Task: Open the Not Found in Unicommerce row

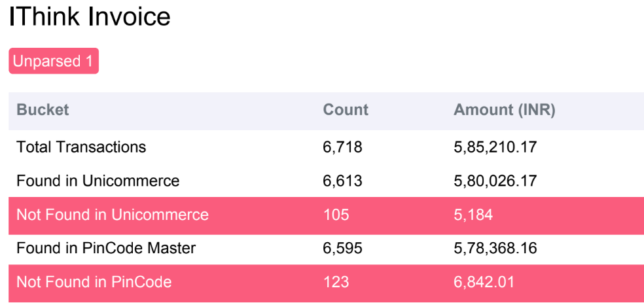Action: click(326, 214)
